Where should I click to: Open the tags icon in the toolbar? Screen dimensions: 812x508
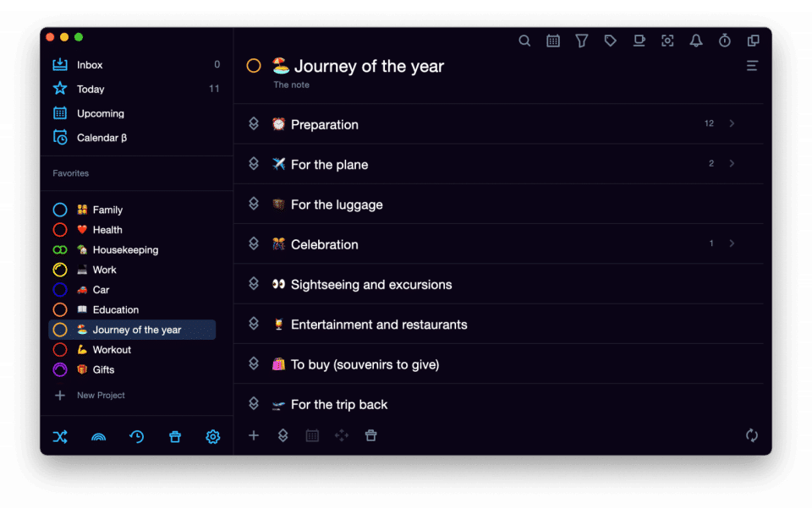click(x=610, y=41)
